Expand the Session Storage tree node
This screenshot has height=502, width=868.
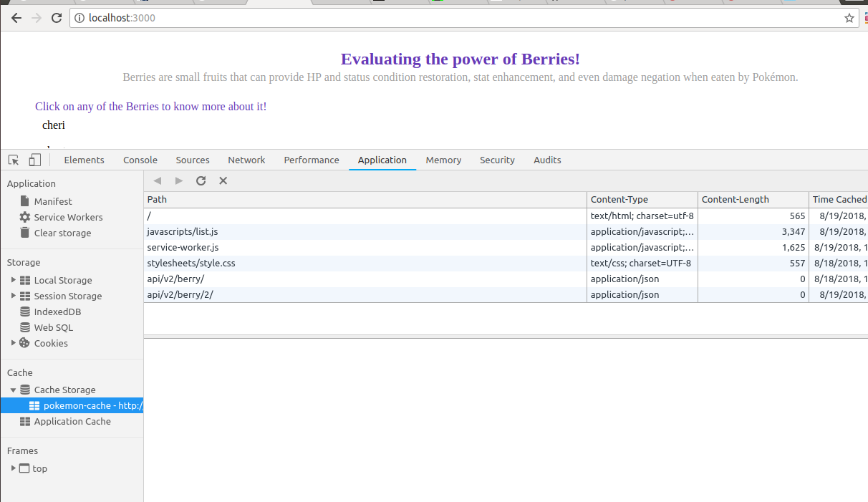pyautogui.click(x=14, y=296)
